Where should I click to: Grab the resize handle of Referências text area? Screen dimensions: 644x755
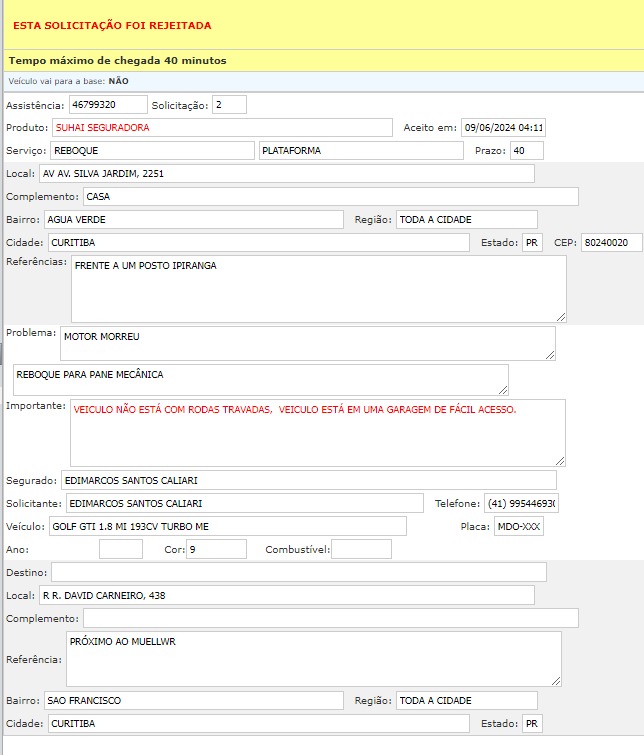pos(560,316)
